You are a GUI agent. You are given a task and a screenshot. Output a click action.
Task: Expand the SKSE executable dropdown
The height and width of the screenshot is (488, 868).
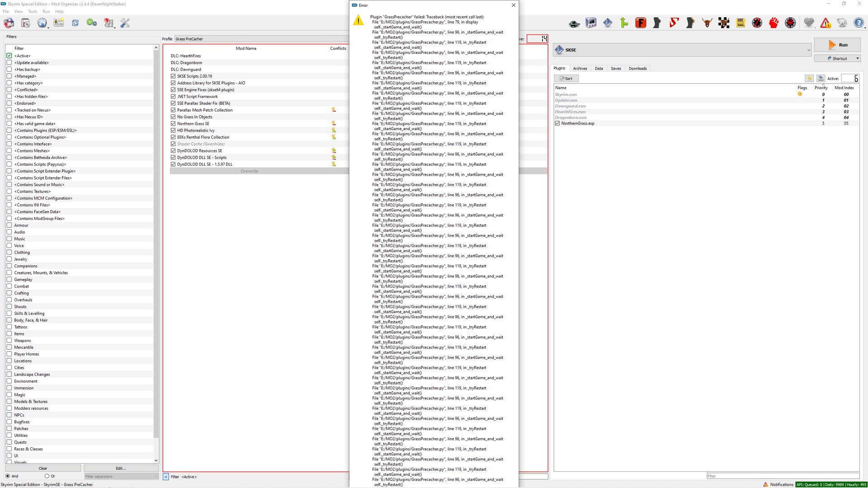click(808, 50)
